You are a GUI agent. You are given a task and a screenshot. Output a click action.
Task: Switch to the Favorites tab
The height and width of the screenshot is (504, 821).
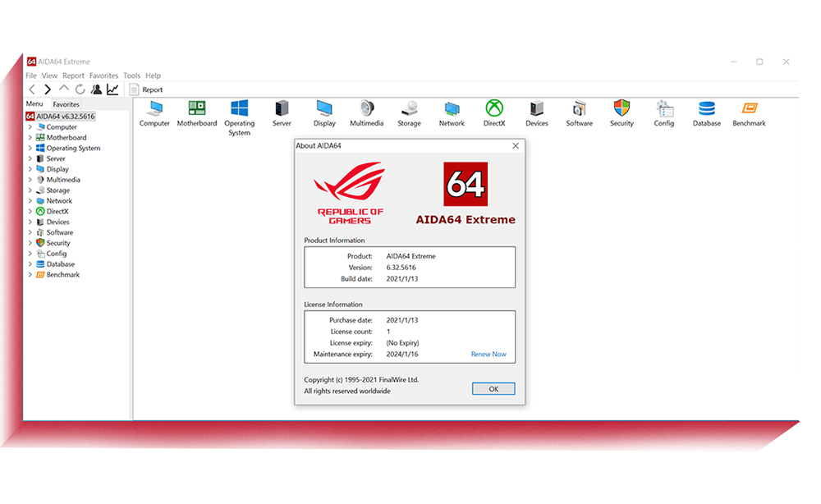coord(67,104)
